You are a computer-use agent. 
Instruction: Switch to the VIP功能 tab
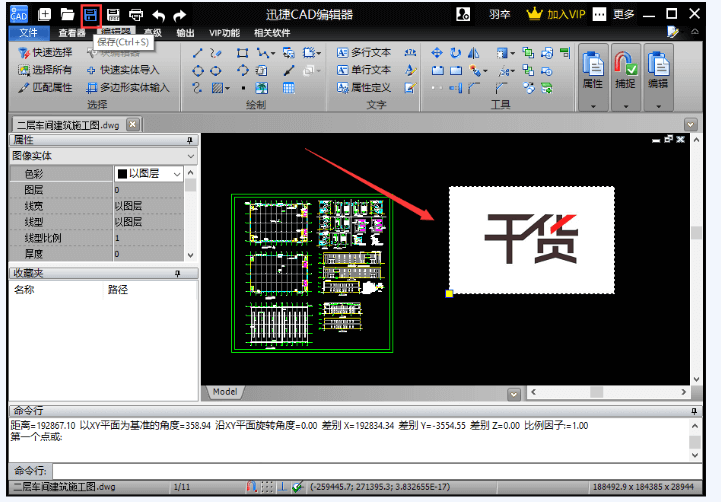pyautogui.click(x=224, y=33)
